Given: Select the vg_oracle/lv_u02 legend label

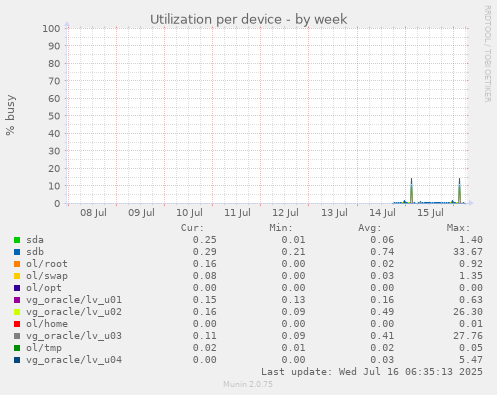Looking at the screenshot, I should 74,312.
